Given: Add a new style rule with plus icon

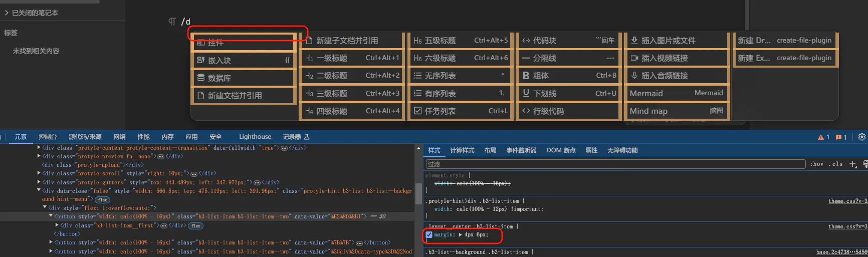Looking at the screenshot, I should click(853, 164).
